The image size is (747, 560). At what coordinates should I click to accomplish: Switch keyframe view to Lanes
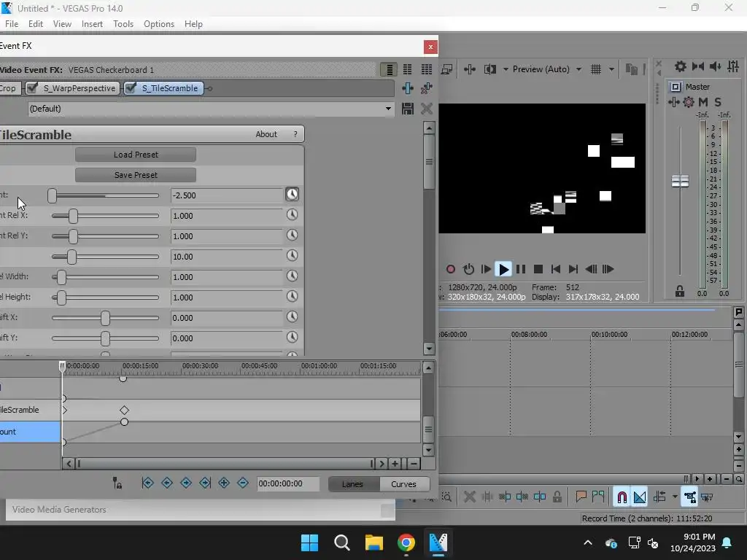click(352, 484)
